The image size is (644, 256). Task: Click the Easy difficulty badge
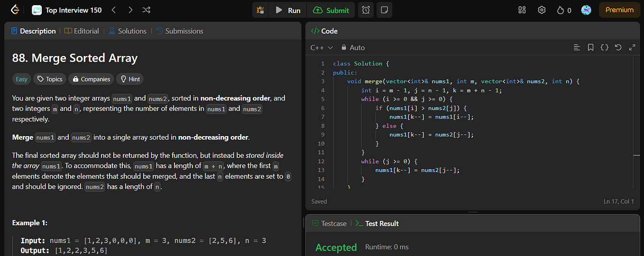(x=22, y=79)
